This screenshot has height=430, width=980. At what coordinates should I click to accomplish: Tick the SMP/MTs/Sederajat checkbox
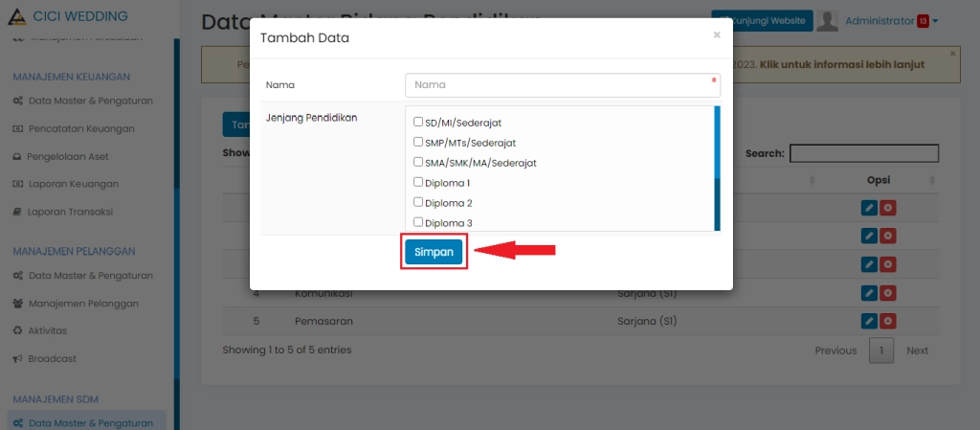point(418,142)
